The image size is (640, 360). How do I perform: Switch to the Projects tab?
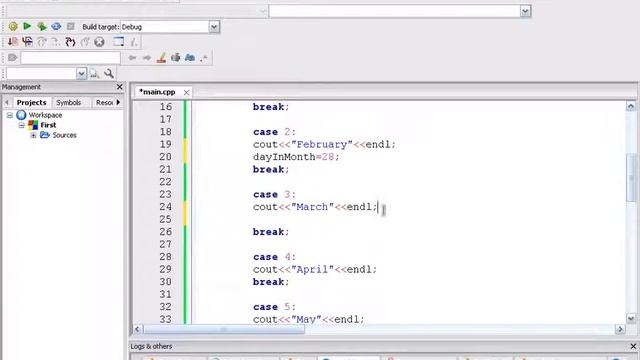click(x=31, y=102)
